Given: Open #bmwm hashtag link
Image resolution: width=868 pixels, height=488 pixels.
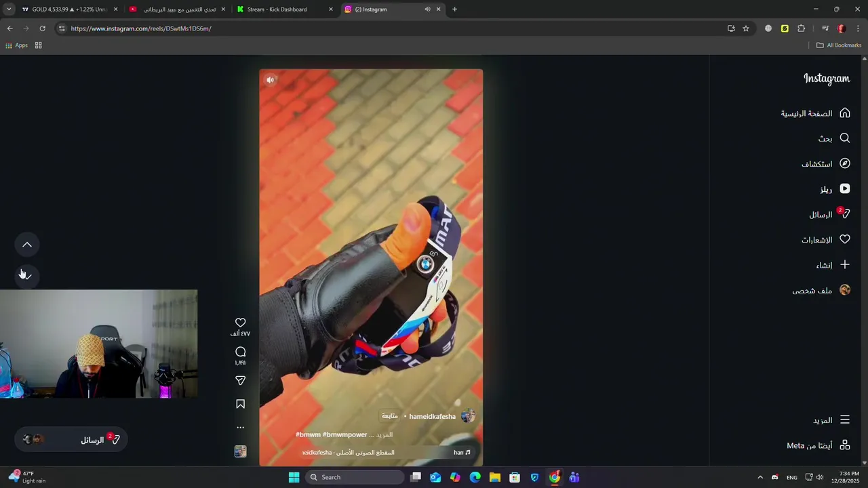Looking at the screenshot, I should tap(308, 434).
